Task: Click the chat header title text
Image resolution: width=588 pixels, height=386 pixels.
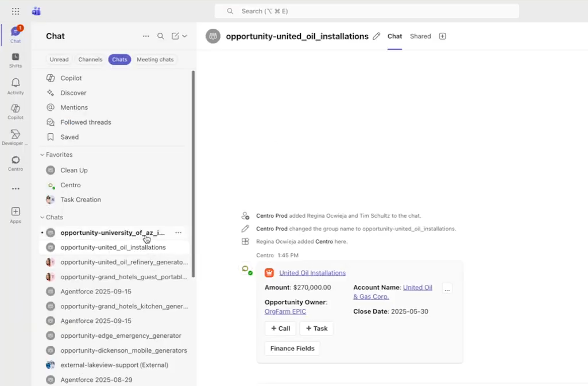Action: [297, 36]
